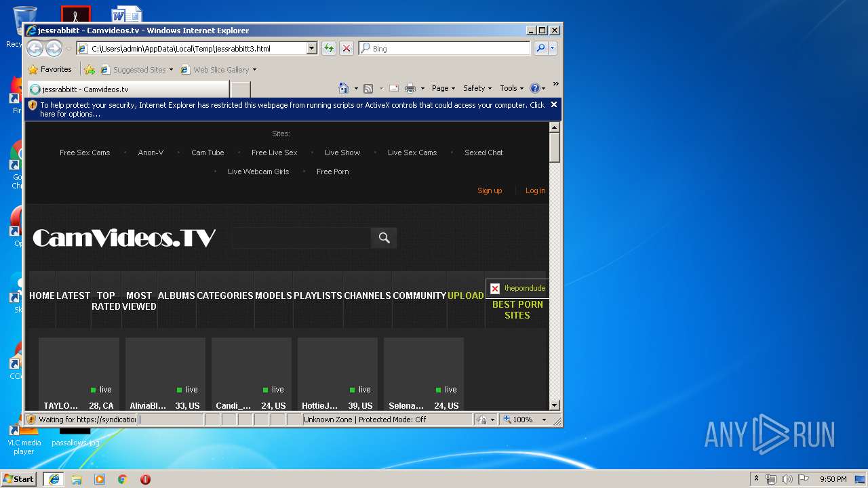This screenshot has height=488, width=868.
Task: Expand the search provider dropdown arrow
Action: [553, 48]
